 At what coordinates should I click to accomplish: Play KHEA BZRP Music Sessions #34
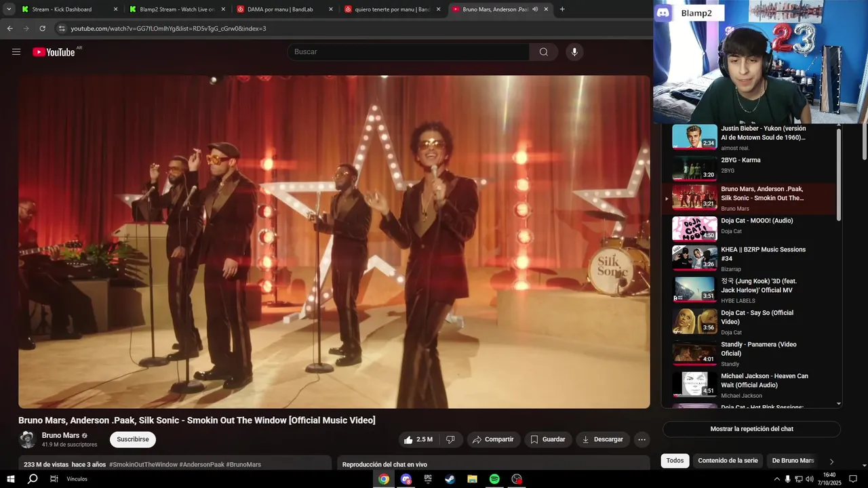coord(749,258)
